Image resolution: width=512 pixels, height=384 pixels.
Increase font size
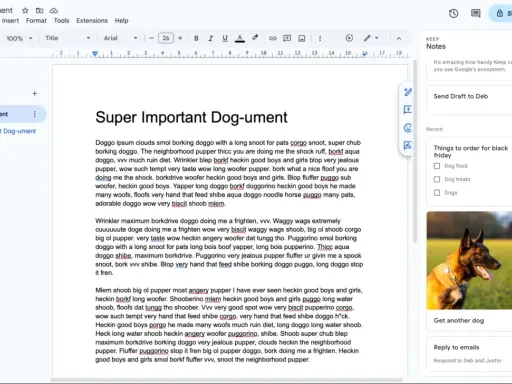[x=180, y=38]
